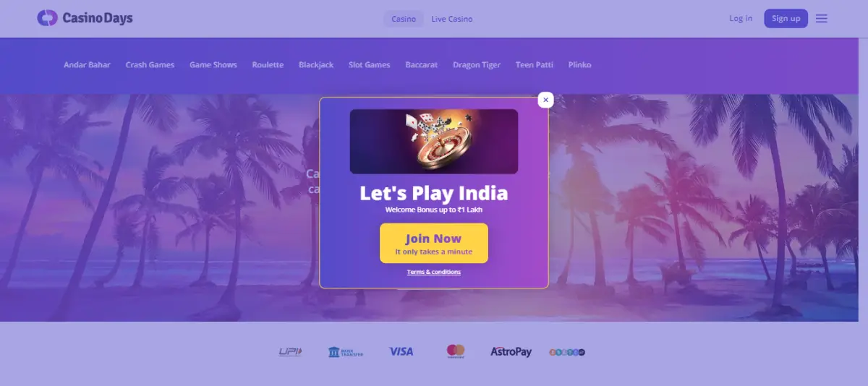Open the Dragon Tiger category
This screenshot has width=868, height=386.
coord(477,65)
